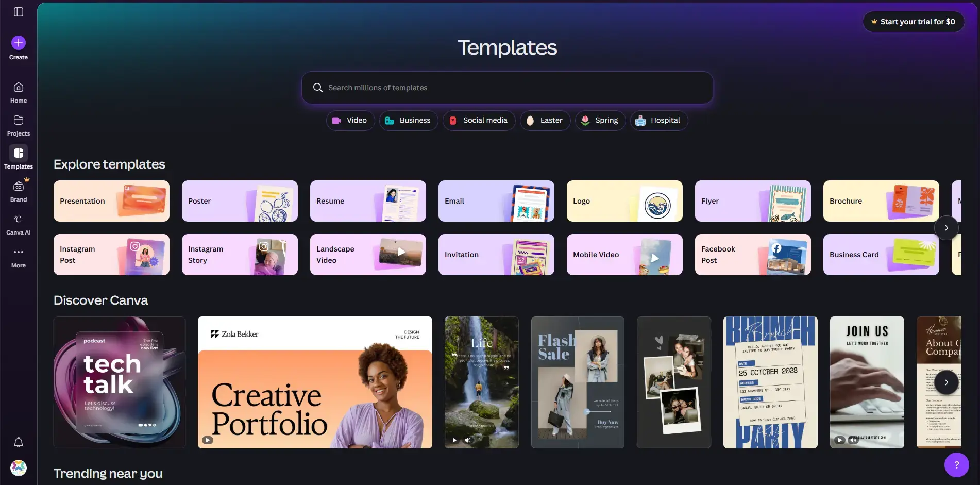Image resolution: width=980 pixels, height=485 pixels.
Task: Select the Video category chip
Action: point(350,121)
